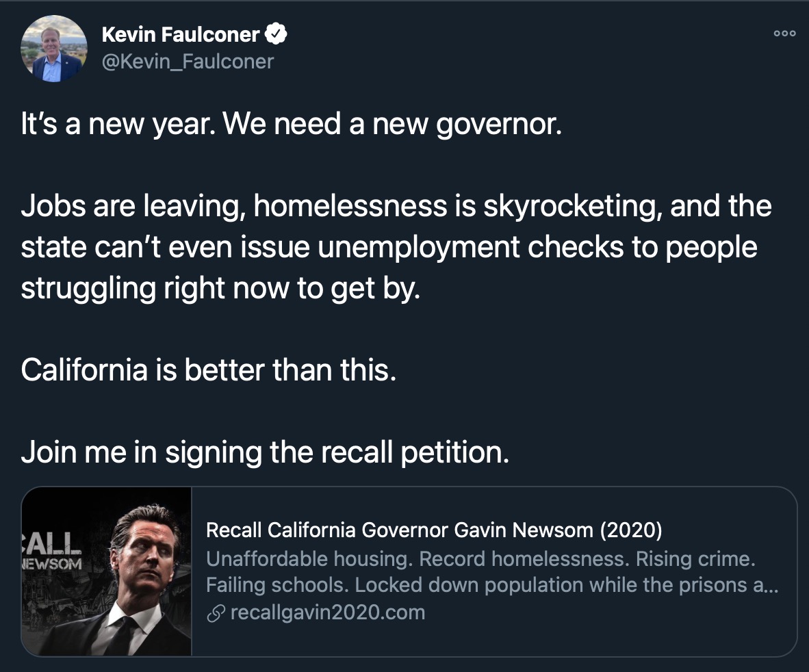The height and width of the screenshot is (672, 809).
Task: Click Kevin Faulconer's profile avatar
Action: (53, 49)
